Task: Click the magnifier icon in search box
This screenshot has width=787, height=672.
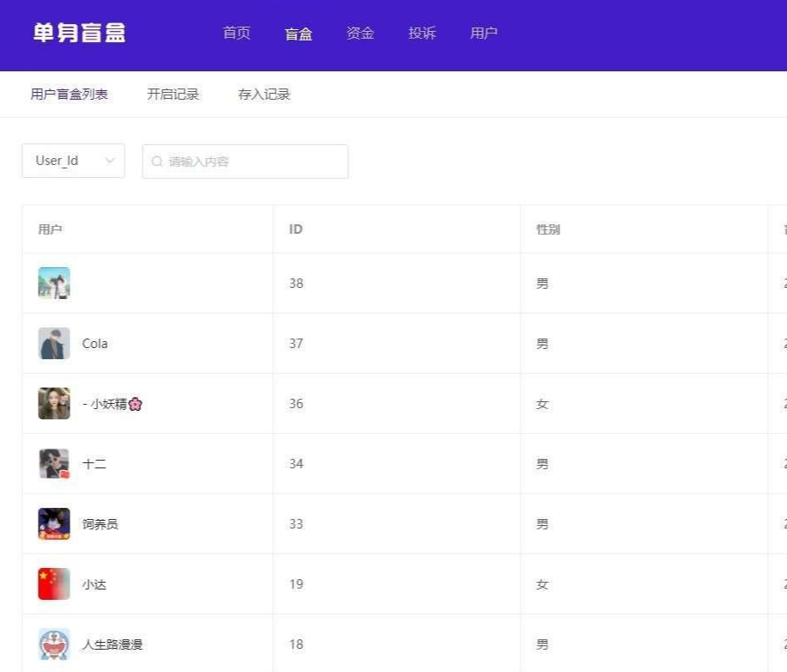Action: pyautogui.click(x=156, y=161)
